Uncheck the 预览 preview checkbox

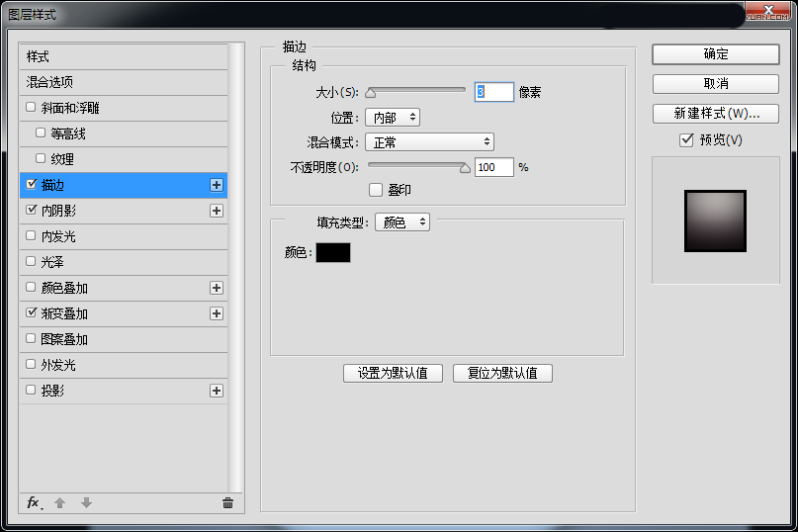[x=686, y=140]
